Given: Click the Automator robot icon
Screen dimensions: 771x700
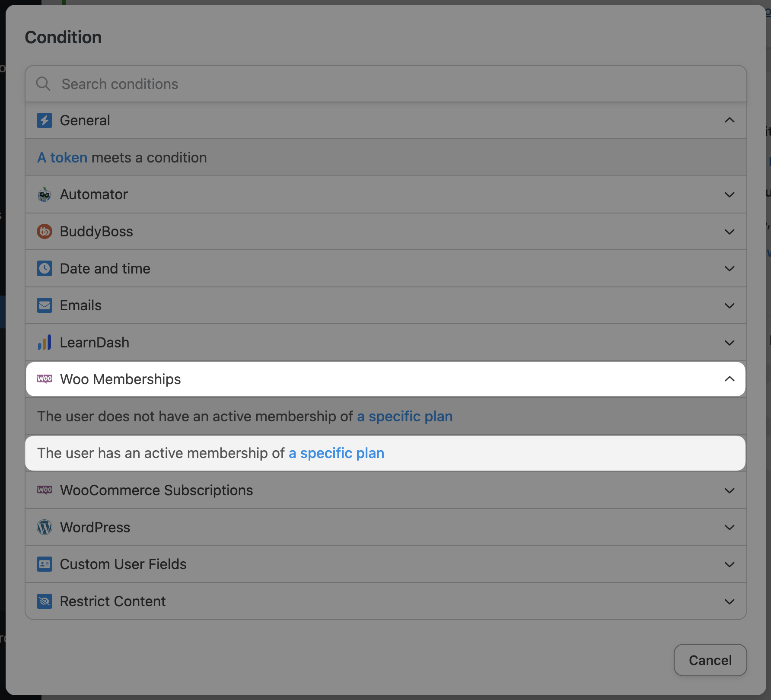Looking at the screenshot, I should tap(45, 194).
